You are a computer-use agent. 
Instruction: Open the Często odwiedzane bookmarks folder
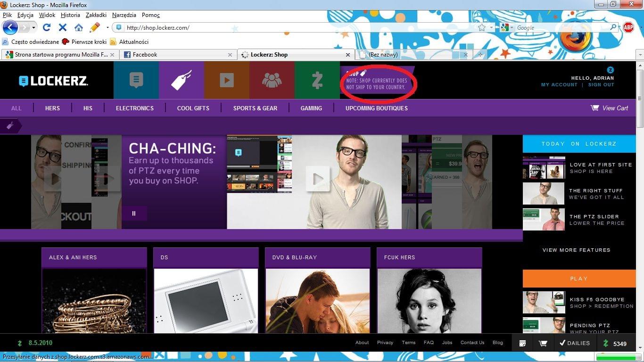point(31,41)
